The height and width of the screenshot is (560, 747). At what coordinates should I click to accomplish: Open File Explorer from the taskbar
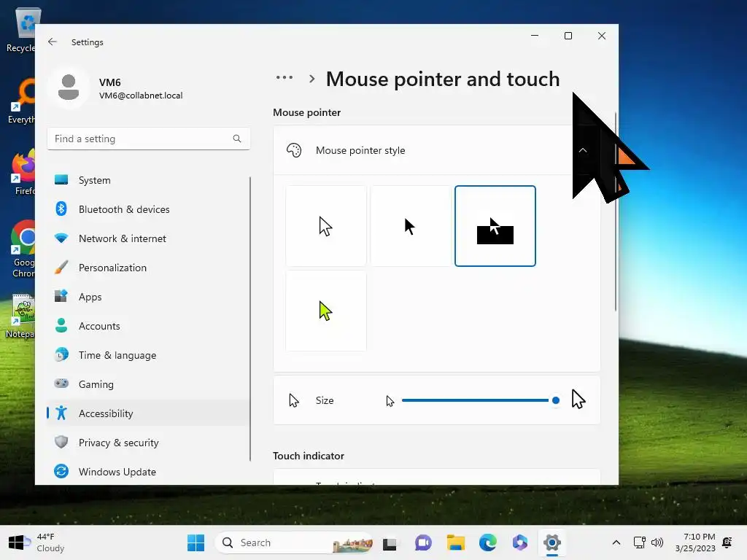pos(455,542)
